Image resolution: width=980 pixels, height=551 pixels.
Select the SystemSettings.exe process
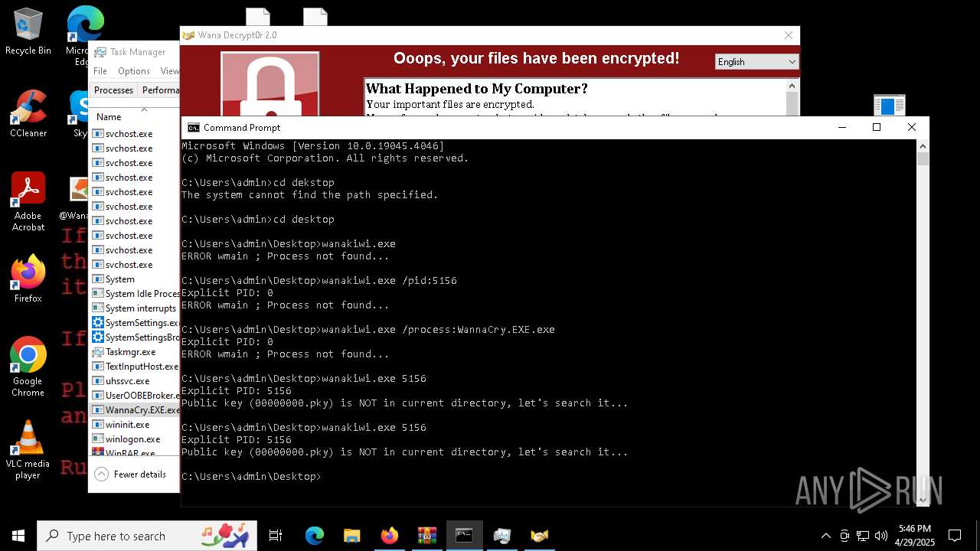(136, 323)
